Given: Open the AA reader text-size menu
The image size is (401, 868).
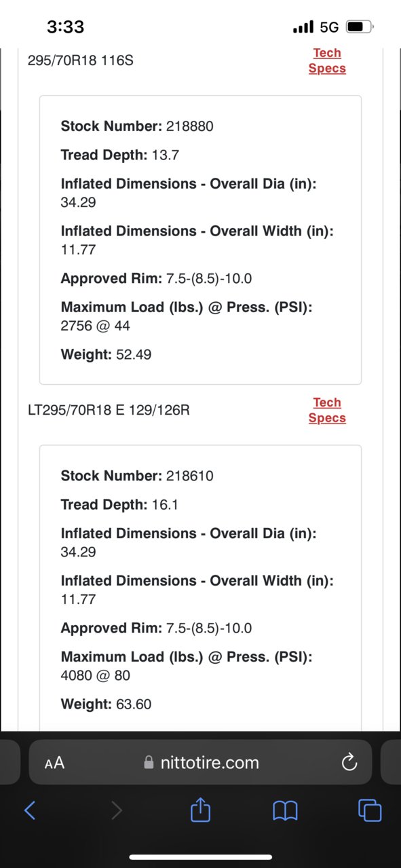Looking at the screenshot, I should tap(54, 763).
